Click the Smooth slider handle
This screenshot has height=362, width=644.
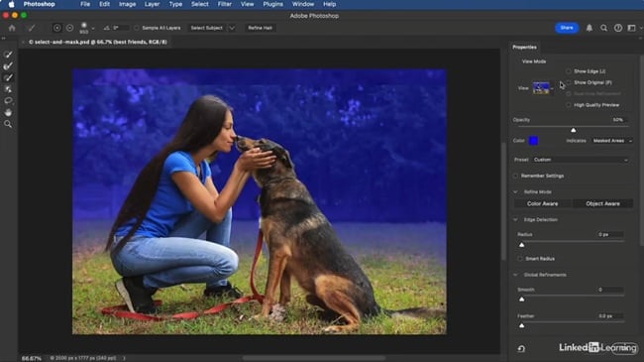pyautogui.click(x=521, y=300)
